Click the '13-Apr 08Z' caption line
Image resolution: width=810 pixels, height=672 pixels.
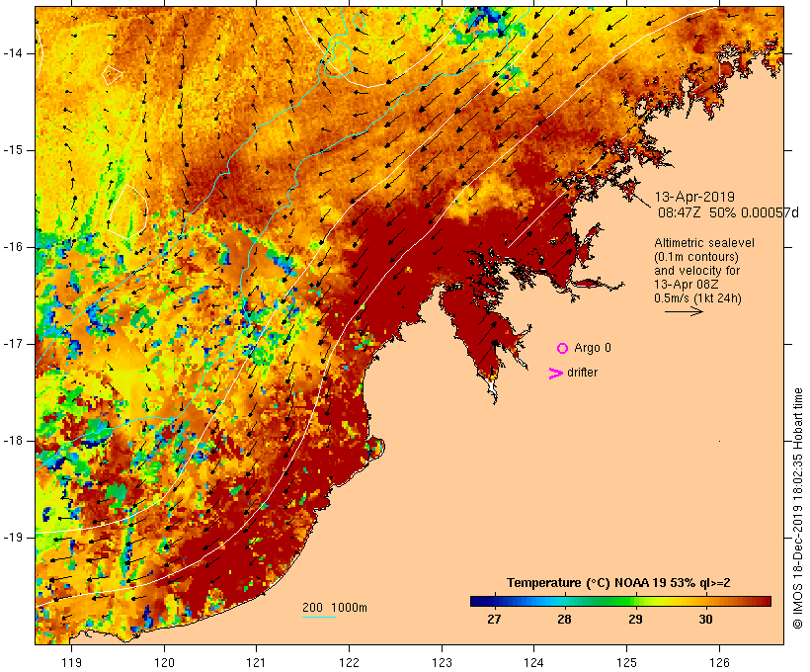click(x=686, y=285)
